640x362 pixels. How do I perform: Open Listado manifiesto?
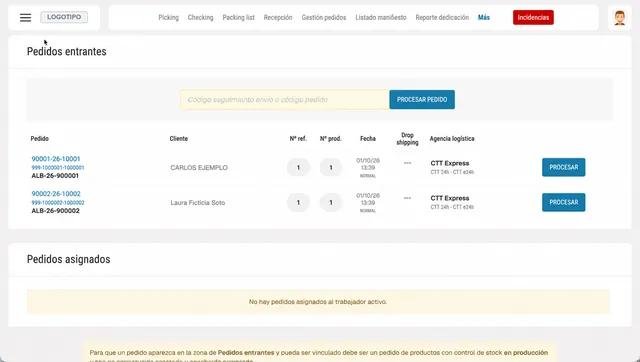pos(381,18)
